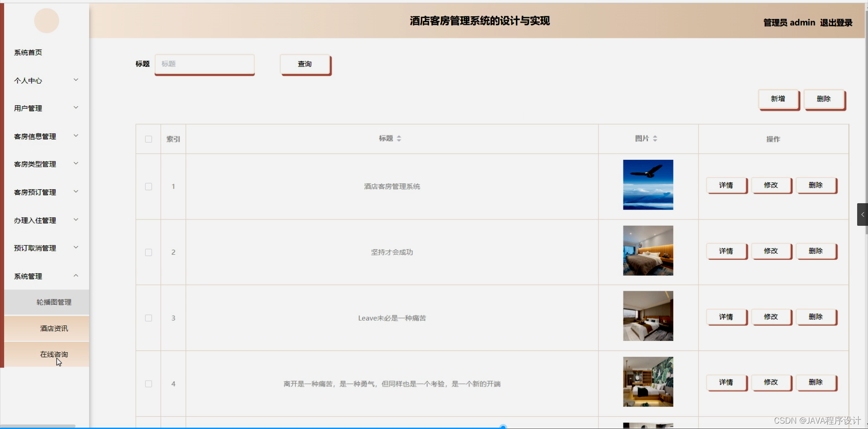868x429 pixels.
Task: Go to 系统首页 in the sidebar
Action: click(x=28, y=52)
